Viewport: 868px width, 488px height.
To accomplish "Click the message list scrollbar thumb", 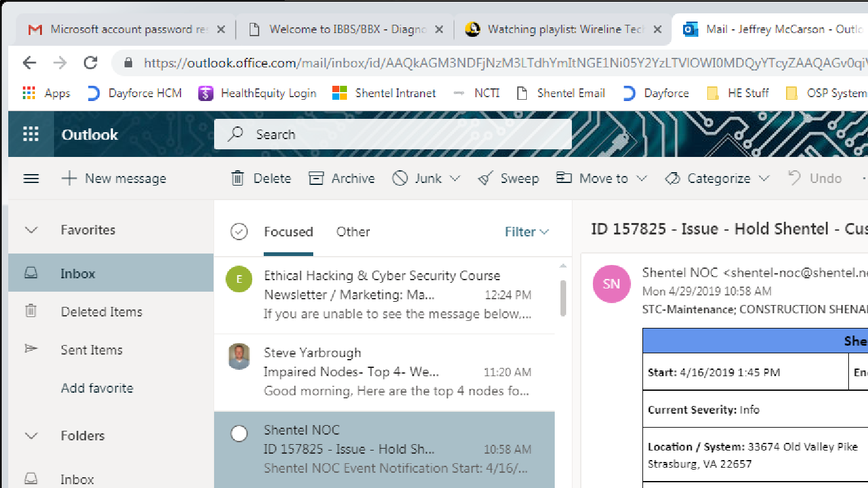I will pos(563,299).
